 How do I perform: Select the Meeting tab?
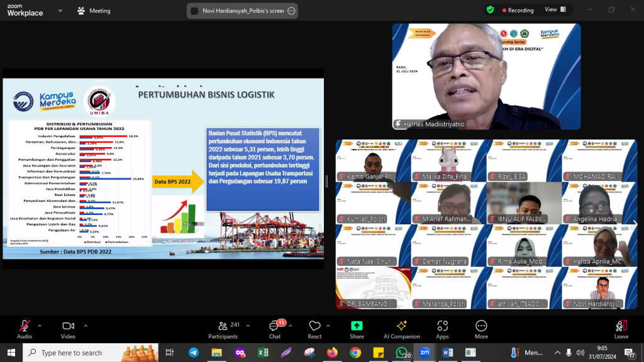94,11
